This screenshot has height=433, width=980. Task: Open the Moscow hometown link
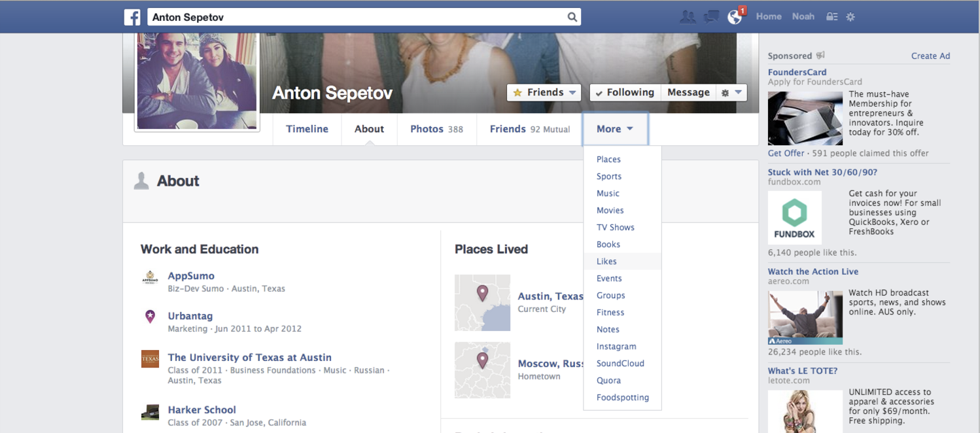pos(550,364)
